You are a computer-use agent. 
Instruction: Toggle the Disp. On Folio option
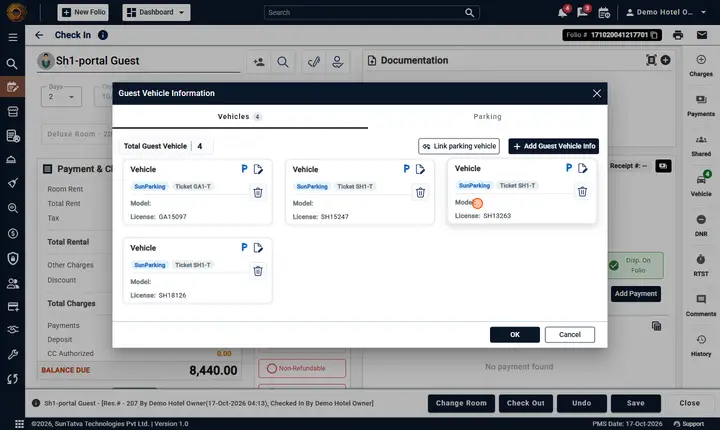point(636,266)
